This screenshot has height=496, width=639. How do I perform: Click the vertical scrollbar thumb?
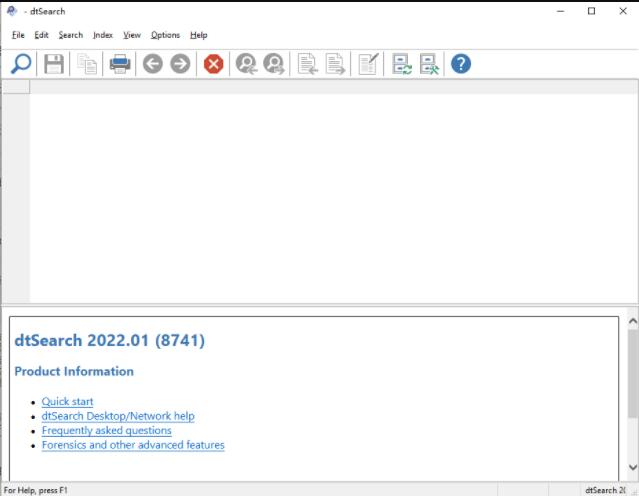(632, 373)
